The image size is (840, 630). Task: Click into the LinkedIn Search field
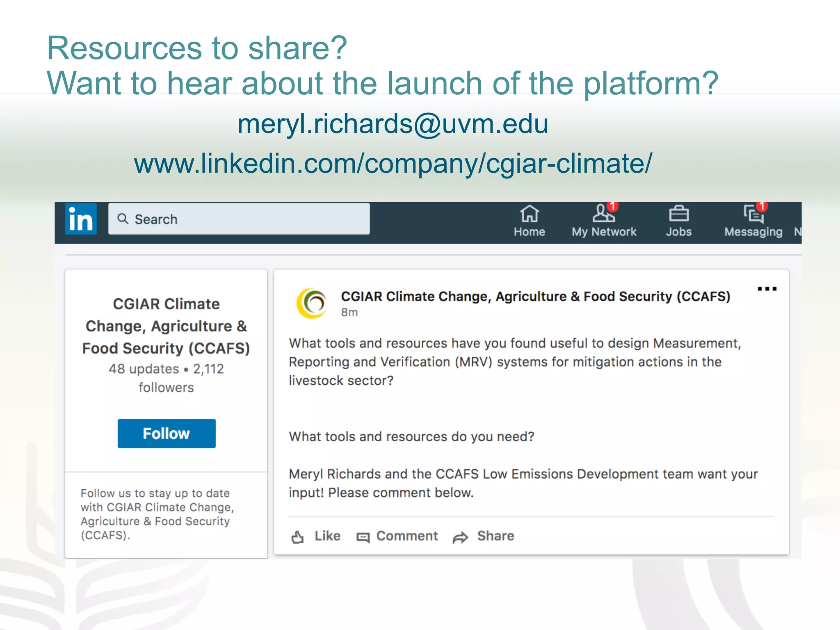click(239, 219)
